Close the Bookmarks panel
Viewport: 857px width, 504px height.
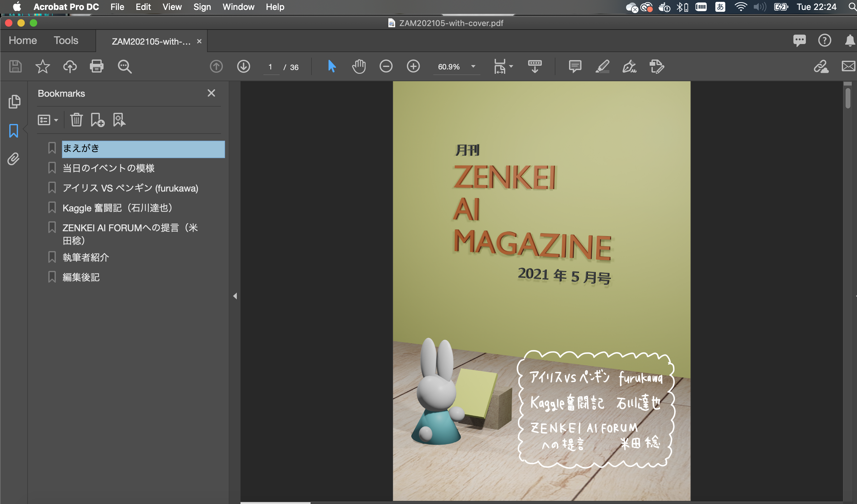[211, 93]
